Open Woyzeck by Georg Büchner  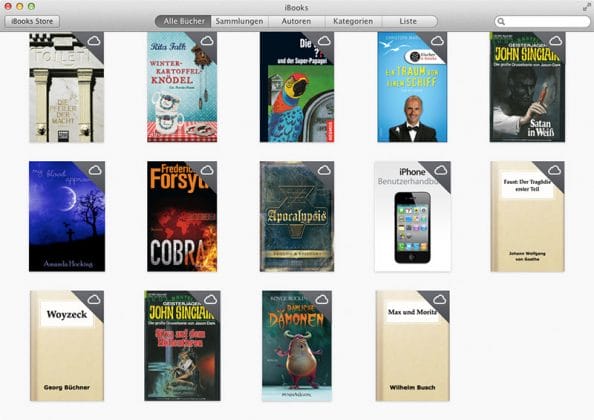coord(67,346)
